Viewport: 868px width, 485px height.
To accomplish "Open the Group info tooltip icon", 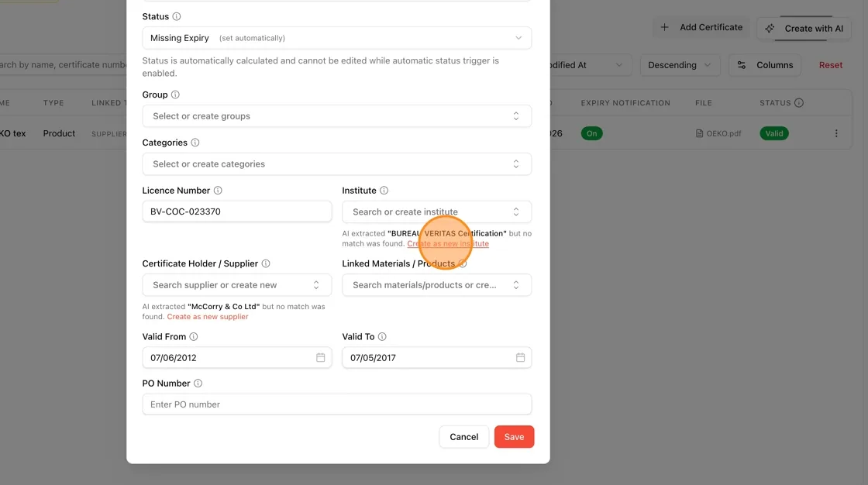I will [x=175, y=95].
